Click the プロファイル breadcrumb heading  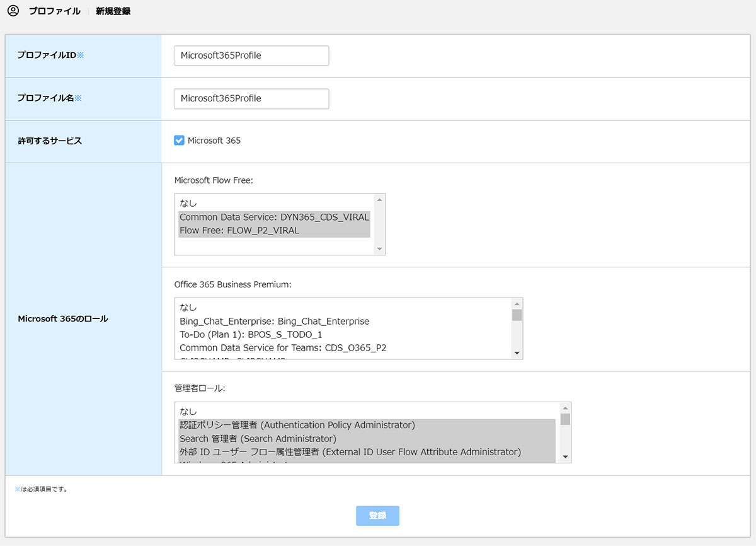(x=55, y=11)
